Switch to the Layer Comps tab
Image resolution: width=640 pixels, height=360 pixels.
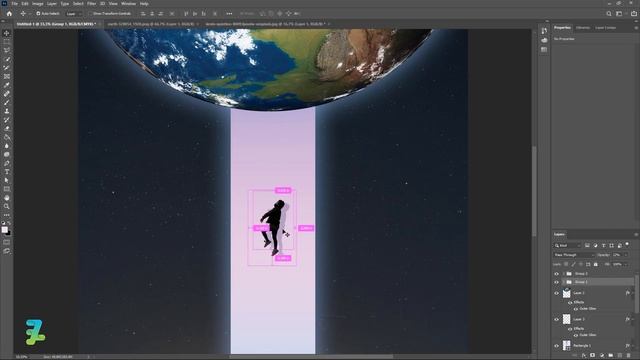(605, 28)
